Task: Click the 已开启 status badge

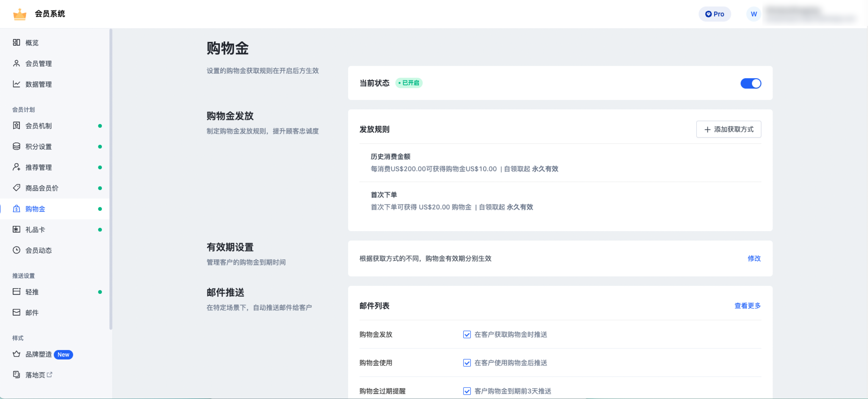Action: tap(409, 83)
